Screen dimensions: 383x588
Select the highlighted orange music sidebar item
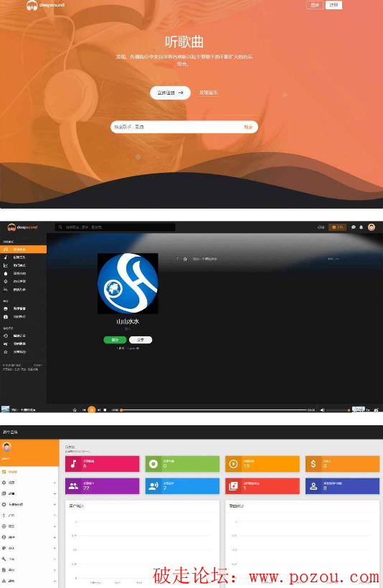tap(23, 249)
